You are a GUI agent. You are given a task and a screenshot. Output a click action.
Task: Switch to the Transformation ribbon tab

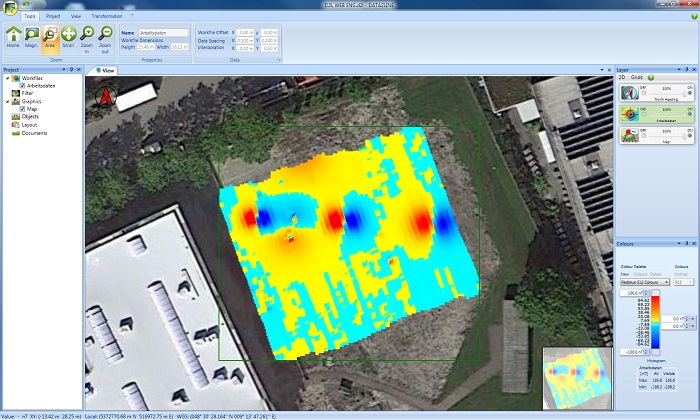tap(106, 17)
